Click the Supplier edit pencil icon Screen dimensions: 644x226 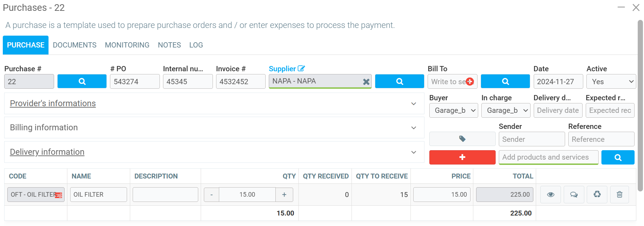coord(301,68)
